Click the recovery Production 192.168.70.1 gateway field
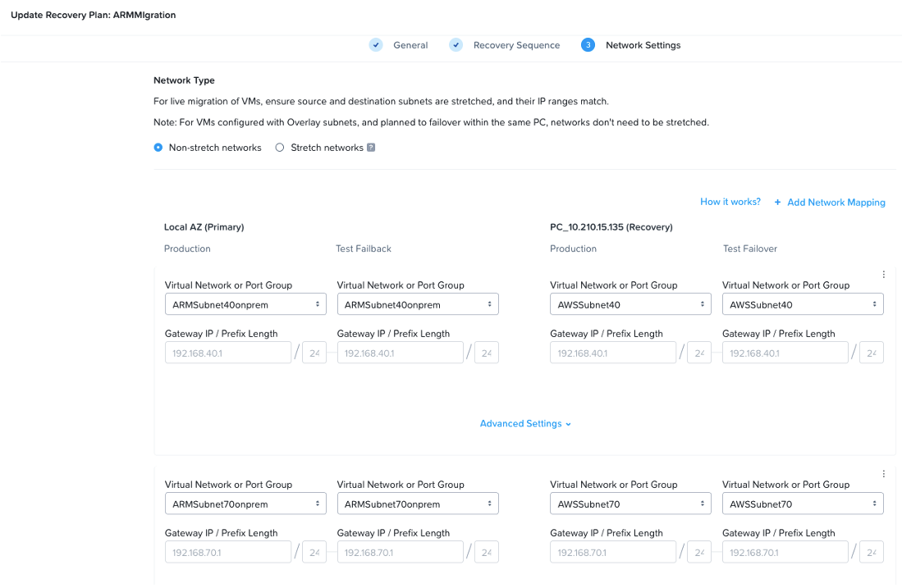The width and height of the screenshot is (902, 588). point(612,553)
